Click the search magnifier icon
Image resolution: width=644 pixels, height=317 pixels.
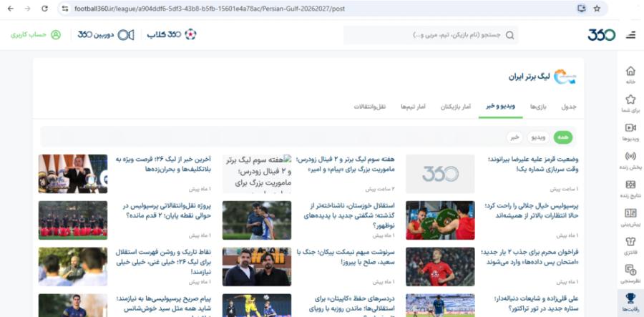(x=509, y=35)
